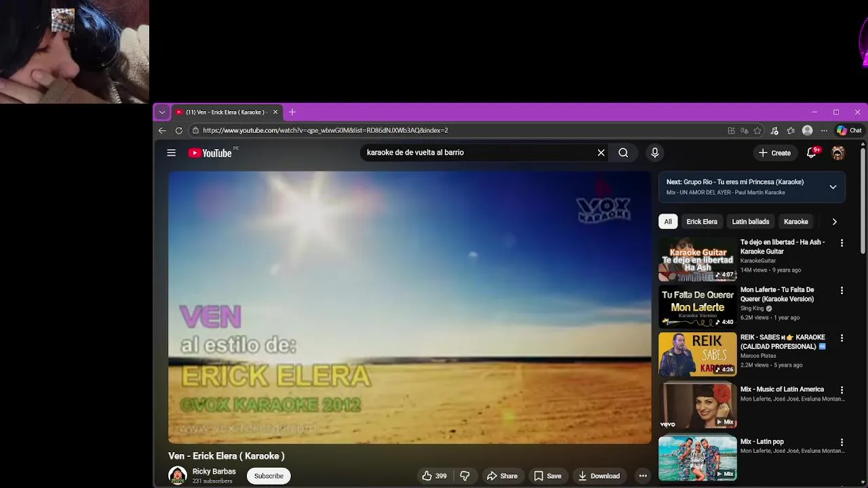Screen dimensions: 868x488
Task: Subscribe to Ricky Barbas channel
Action: click(269, 476)
